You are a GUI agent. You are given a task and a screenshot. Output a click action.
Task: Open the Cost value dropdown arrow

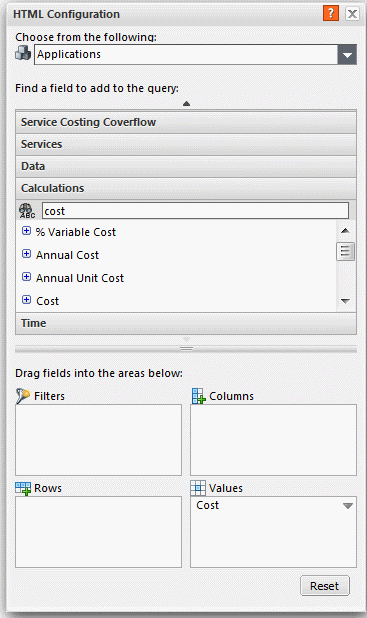click(348, 506)
